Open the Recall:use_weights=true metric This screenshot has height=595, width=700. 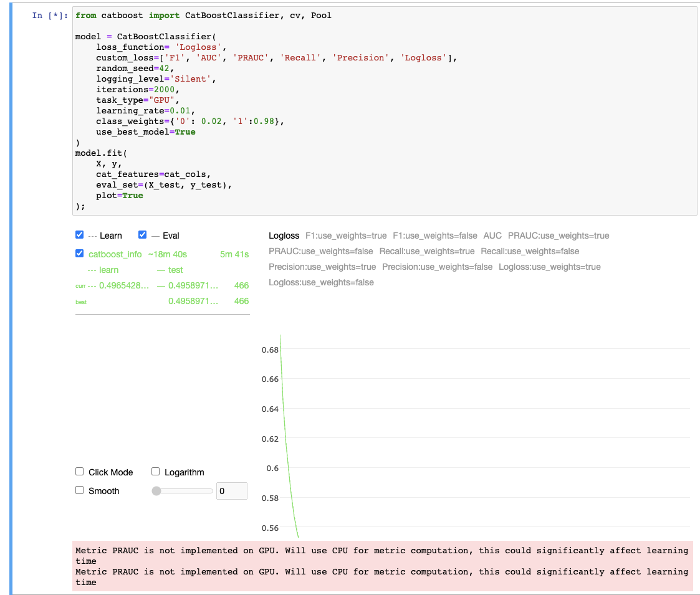click(x=426, y=251)
